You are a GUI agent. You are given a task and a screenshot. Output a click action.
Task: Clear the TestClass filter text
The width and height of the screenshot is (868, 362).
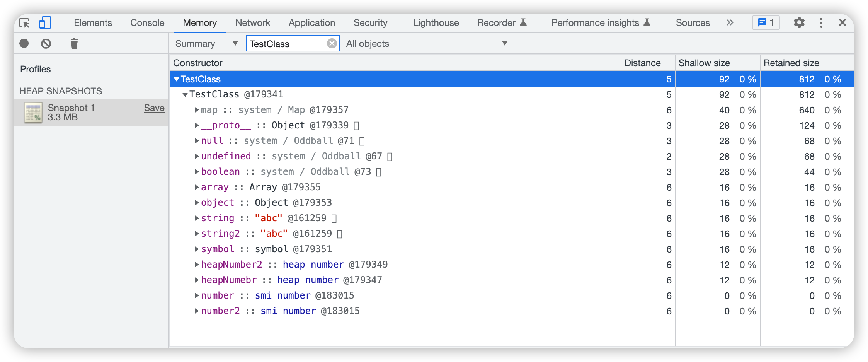coord(332,43)
